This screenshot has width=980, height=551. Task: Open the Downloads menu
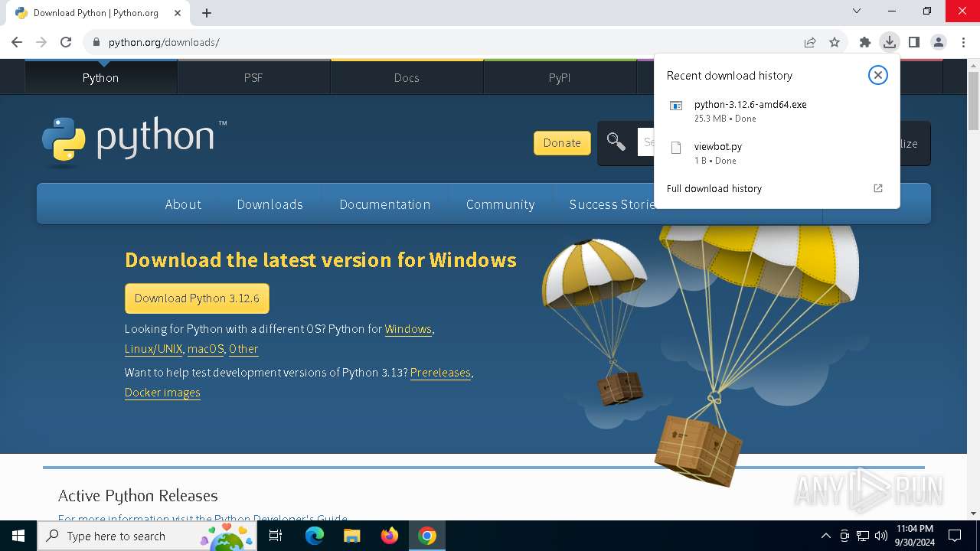[x=270, y=204]
